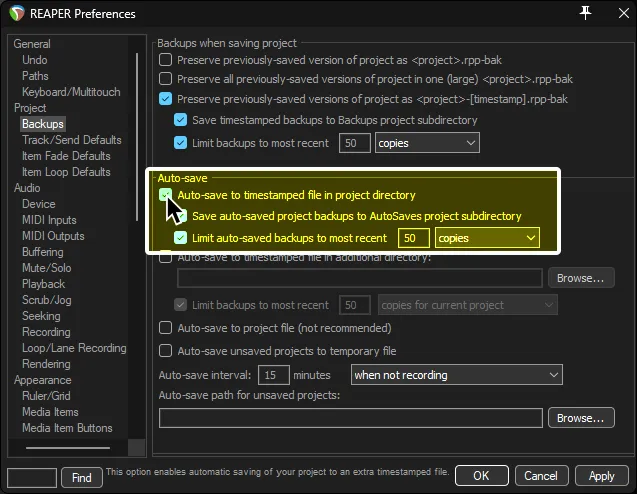
Task: Select Backups page in the tree
Action: pos(43,124)
